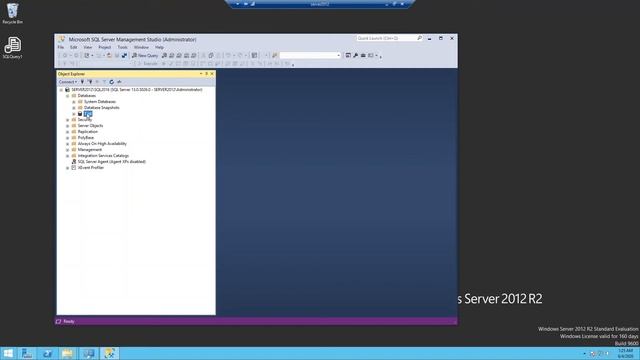Select XEvent Profiler in the tree
This screenshot has width=640, height=360.
(91, 168)
